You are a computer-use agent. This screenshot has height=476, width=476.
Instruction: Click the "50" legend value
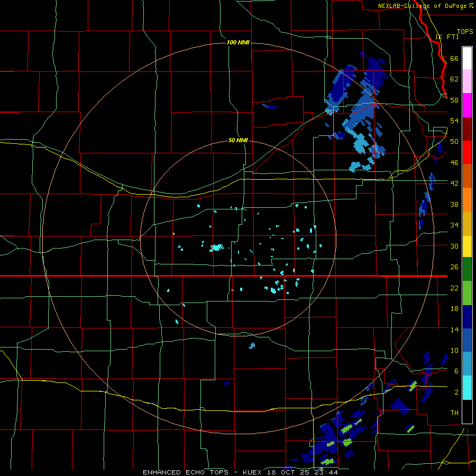pos(454,141)
